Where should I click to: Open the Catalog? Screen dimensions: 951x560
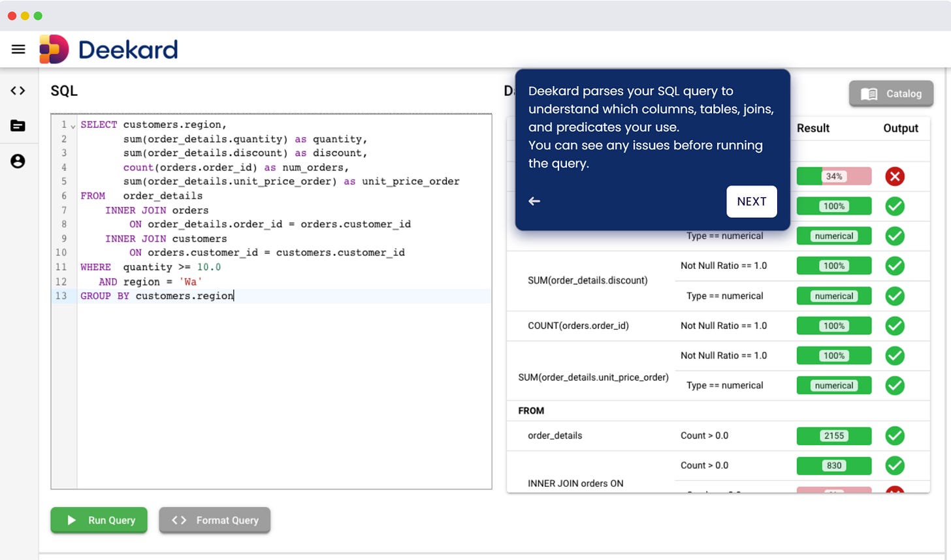(x=892, y=94)
